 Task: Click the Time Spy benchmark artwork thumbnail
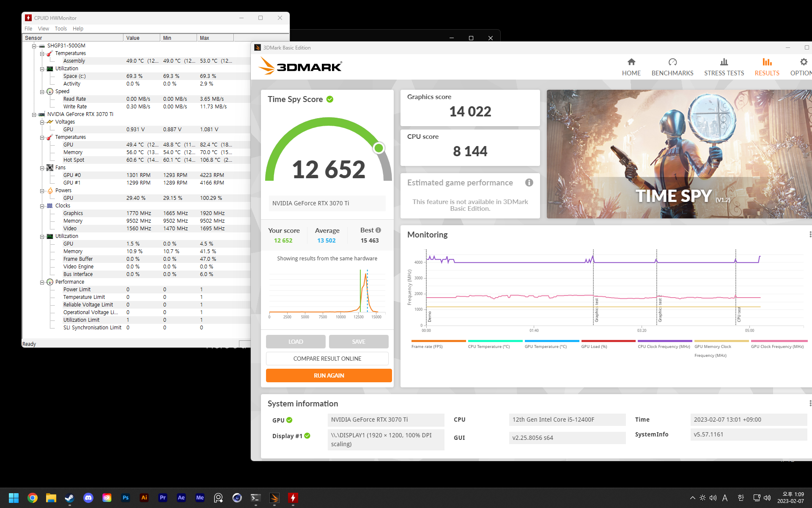(x=679, y=154)
